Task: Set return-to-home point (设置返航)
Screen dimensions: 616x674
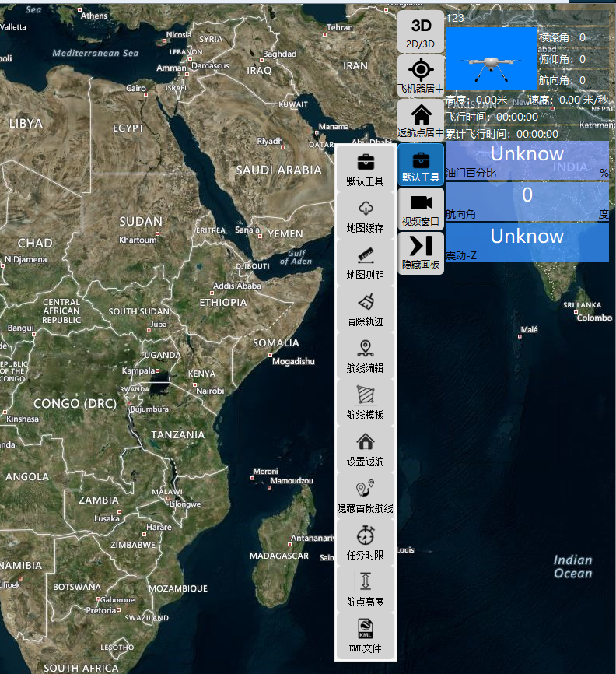Action: tap(365, 450)
